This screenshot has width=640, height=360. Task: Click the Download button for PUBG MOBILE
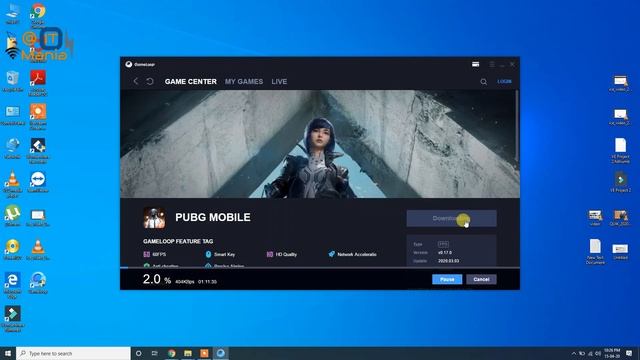(451, 218)
